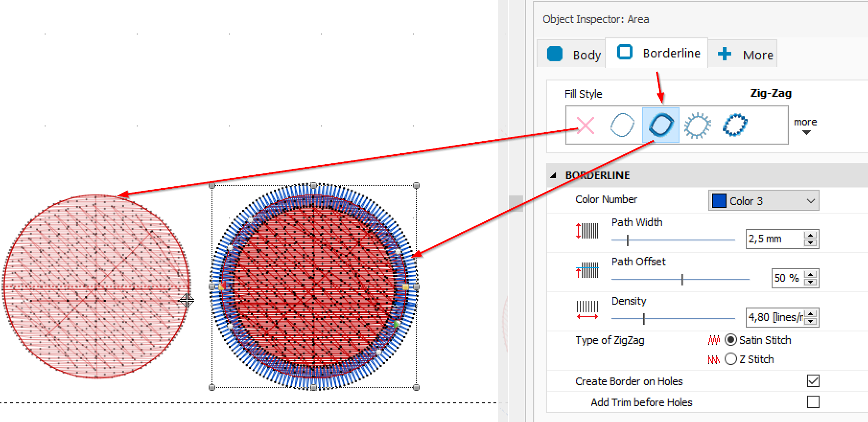Click the blue plus icon for More
This screenshot has width=868, height=422.
point(725,54)
